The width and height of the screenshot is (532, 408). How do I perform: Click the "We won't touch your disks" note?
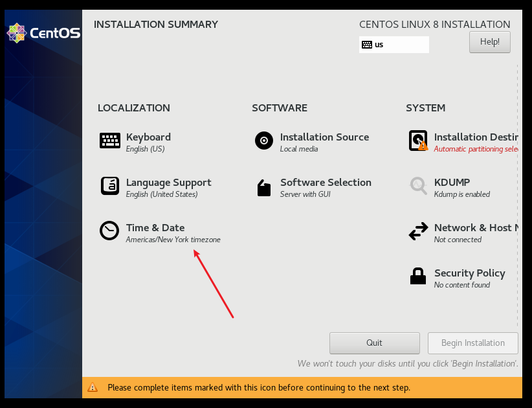click(x=408, y=363)
